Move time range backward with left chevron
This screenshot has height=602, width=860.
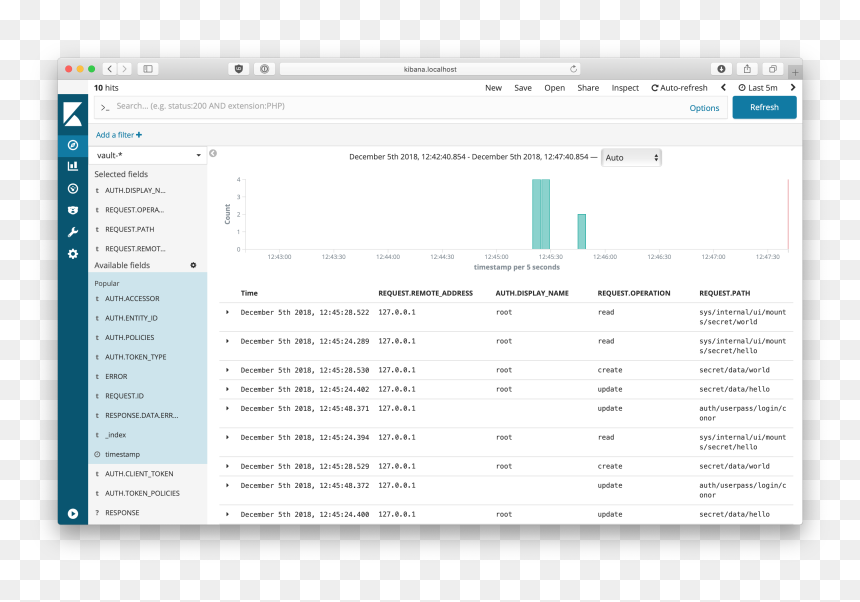[723, 88]
